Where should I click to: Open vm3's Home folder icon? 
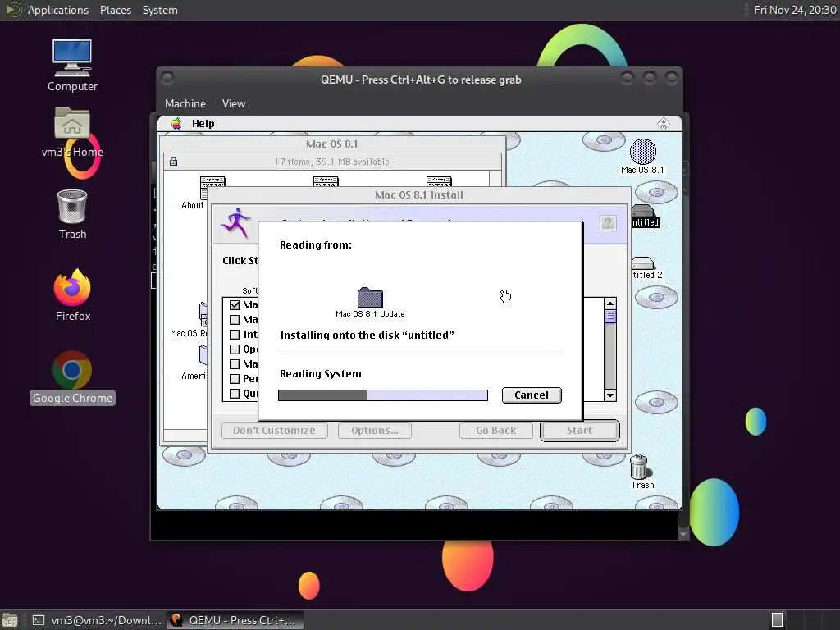point(72,132)
